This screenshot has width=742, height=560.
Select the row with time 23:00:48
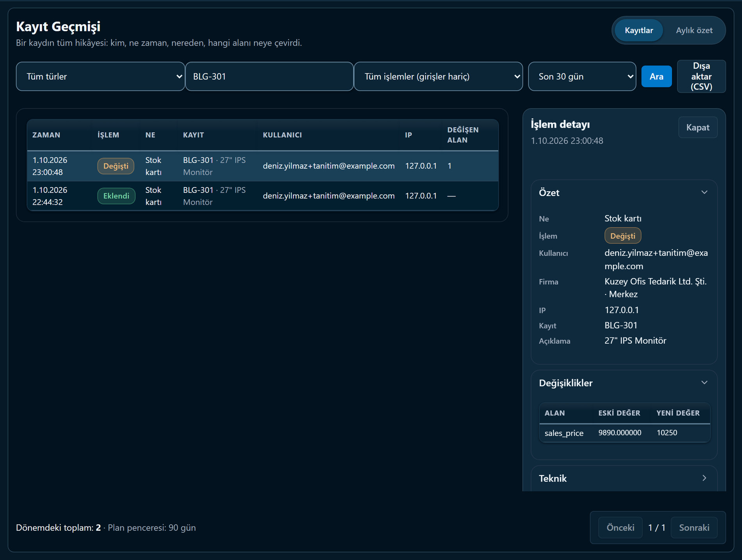262,166
